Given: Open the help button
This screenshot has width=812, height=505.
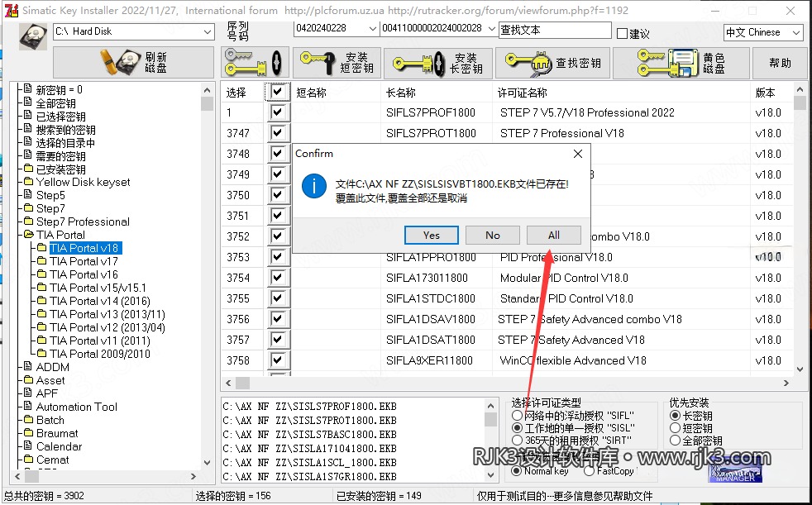Looking at the screenshot, I should click(x=780, y=63).
